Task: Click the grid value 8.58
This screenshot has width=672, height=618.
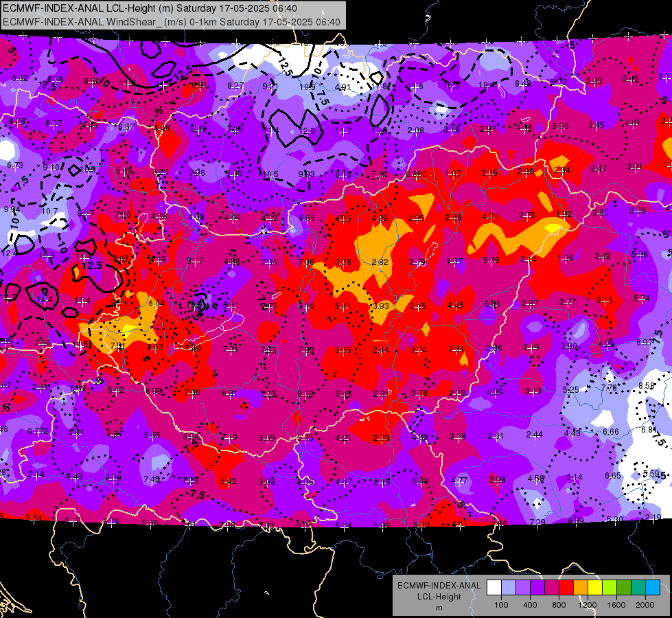Action: [x=647, y=385]
